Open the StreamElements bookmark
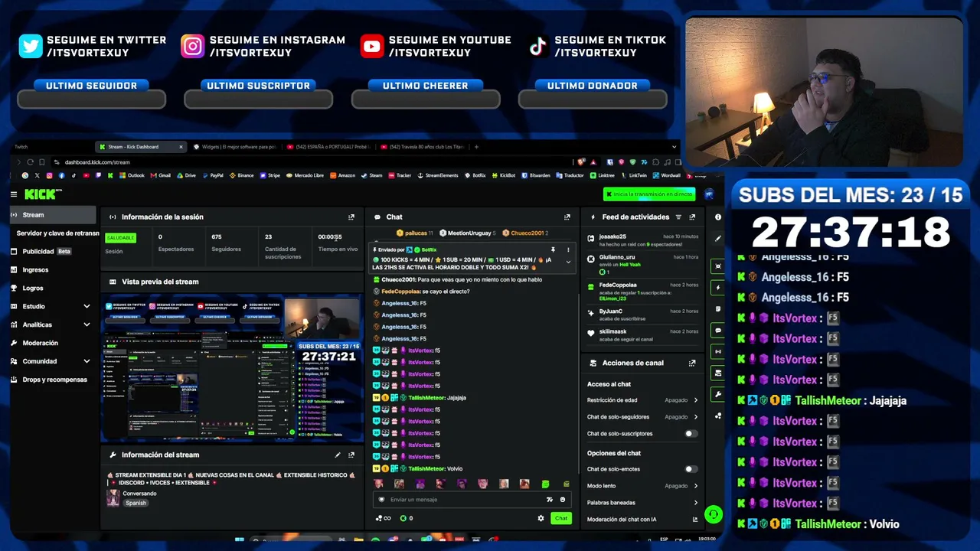Viewport: 980px width, 551px height. tap(438, 175)
